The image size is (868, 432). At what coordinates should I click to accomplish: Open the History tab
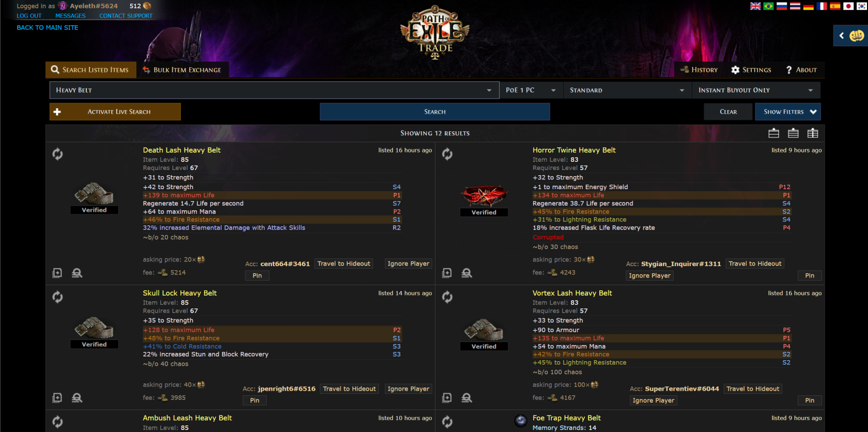[x=699, y=70]
